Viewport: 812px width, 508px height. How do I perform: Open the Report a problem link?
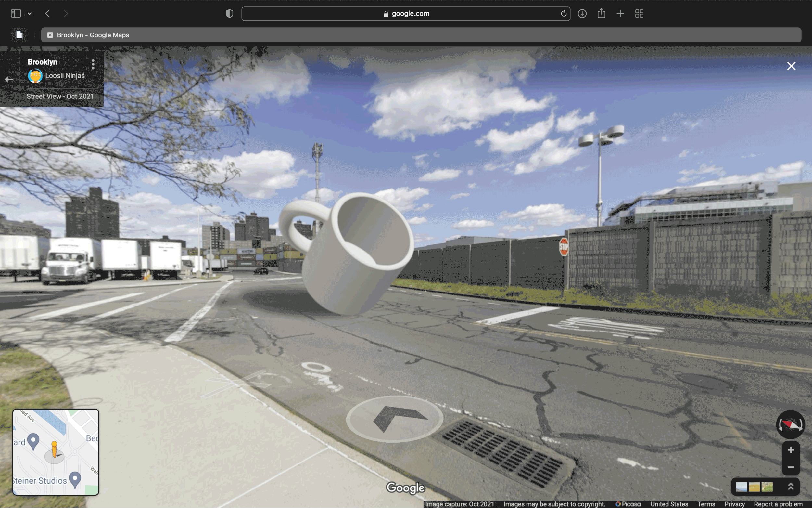778,504
